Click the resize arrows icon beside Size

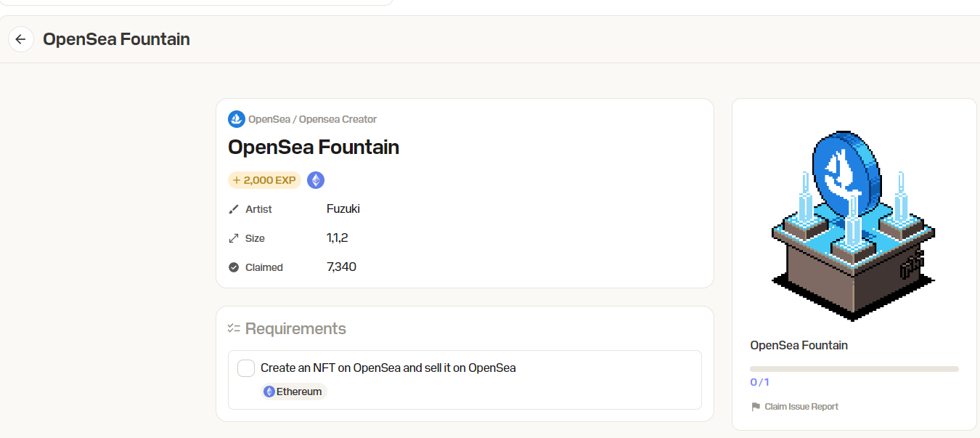click(234, 238)
